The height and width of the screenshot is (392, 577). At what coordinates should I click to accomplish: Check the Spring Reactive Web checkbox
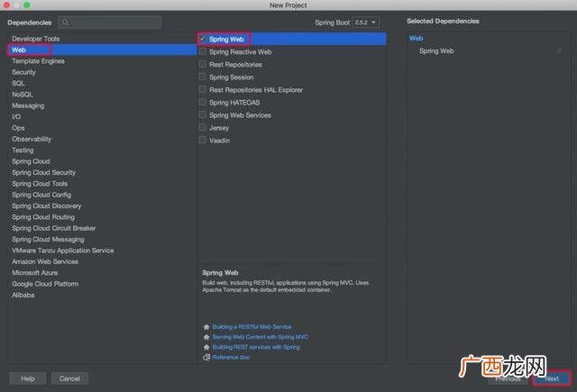tap(202, 51)
